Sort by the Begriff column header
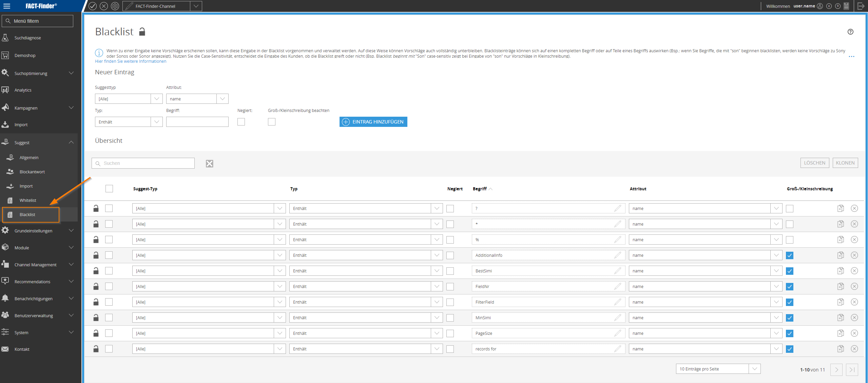This screenshot has height=383, width=868. [480, 189]
